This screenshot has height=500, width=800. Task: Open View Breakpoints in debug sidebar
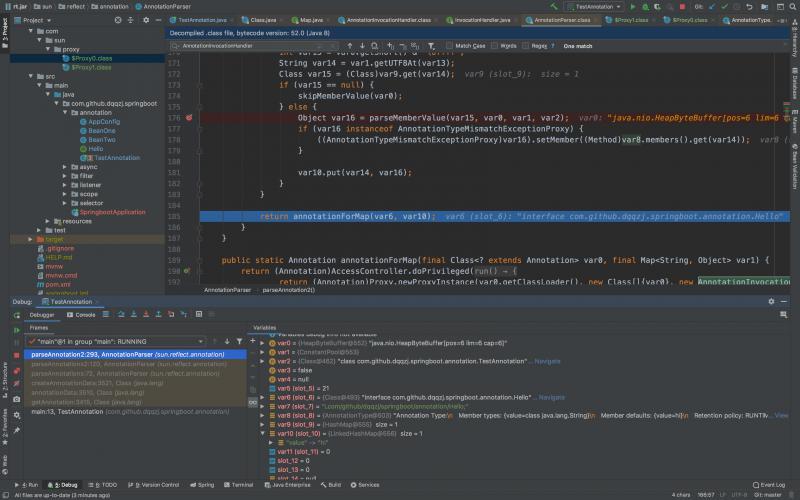click(16, 369)
